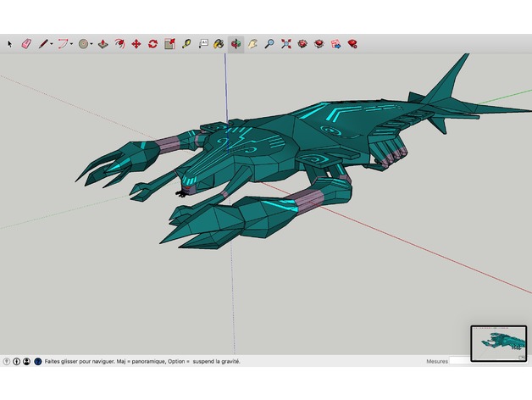Click the Tape Measure tool

pos(186,43)
